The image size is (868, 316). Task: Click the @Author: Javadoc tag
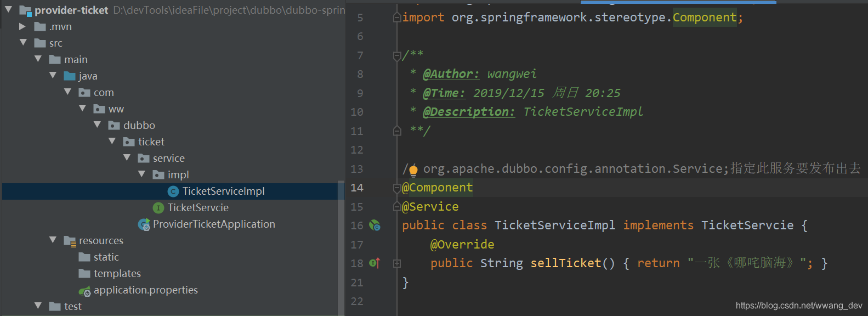click(x=451, y=74)
